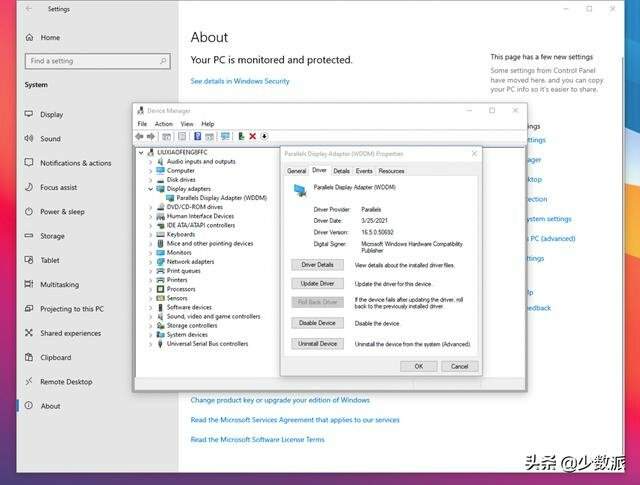This screenshot has width=640, height=485.
Task: Switch to Resources tab in Properties dialog
Action: [391, 171]
